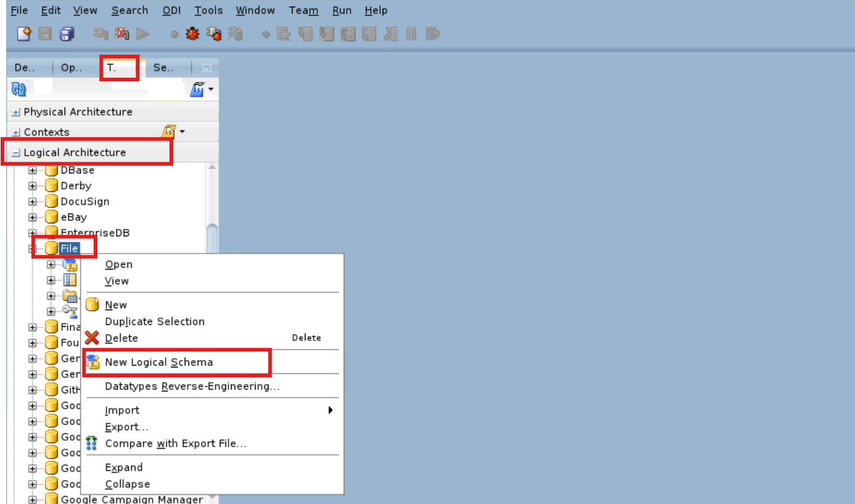Click the Run play icon in the toolbar

click(143, 34)
